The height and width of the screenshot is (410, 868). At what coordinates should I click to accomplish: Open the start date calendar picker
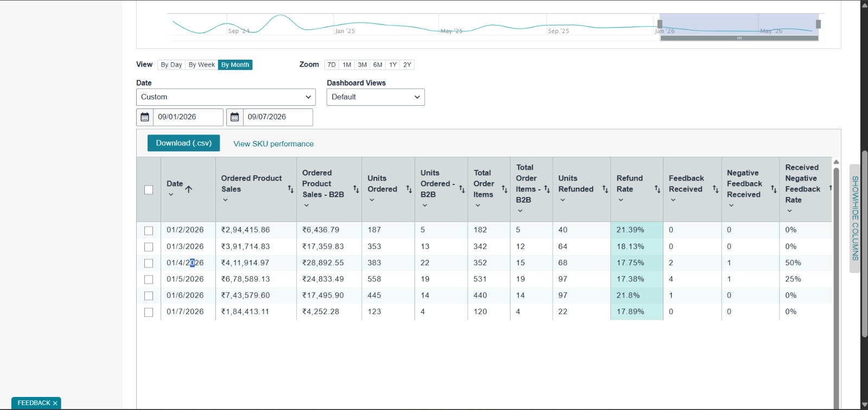point(145,117)
